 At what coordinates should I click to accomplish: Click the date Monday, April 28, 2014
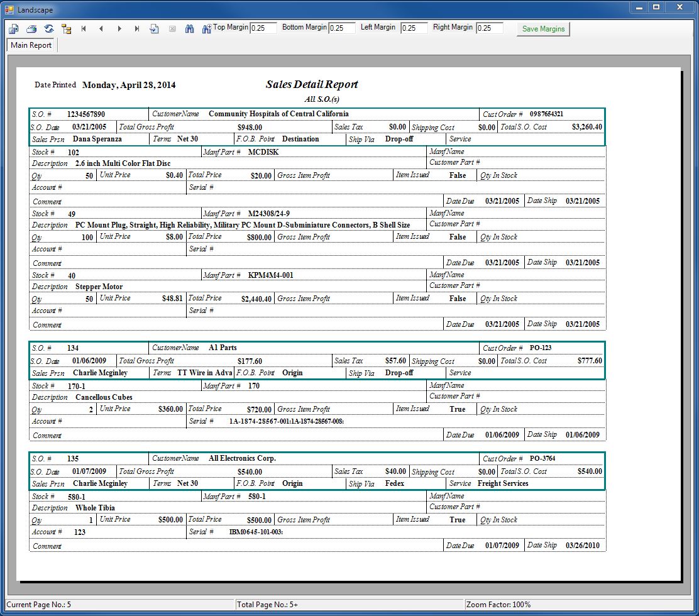tap(129, 85)
